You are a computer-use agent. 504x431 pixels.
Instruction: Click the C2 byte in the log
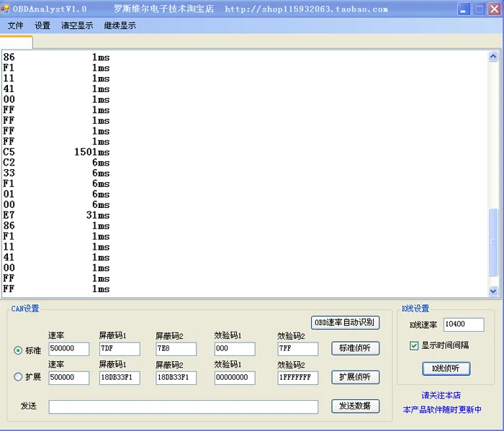9,163
